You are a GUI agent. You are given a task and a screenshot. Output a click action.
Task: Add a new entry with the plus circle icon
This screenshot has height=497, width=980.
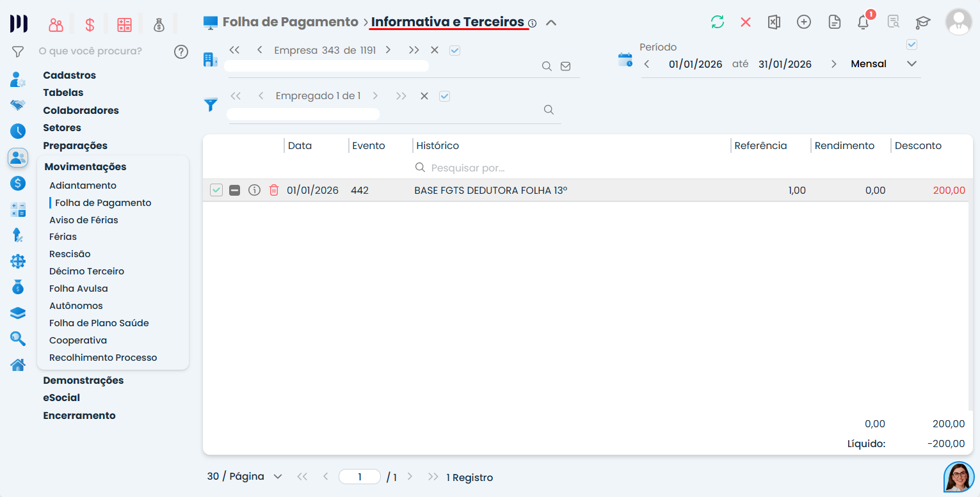tap(804, 22)
